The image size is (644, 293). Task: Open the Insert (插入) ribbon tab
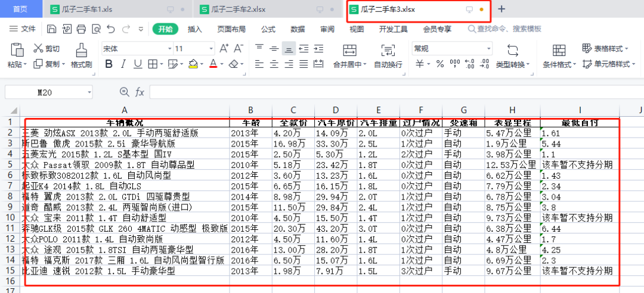tap(194, 29)
